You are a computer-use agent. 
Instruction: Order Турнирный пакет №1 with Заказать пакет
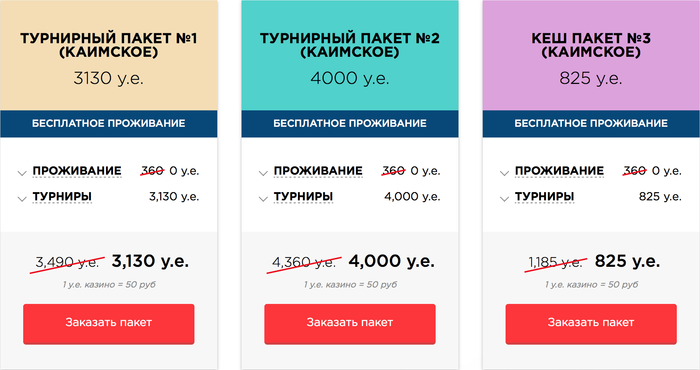tap(108, 324)
